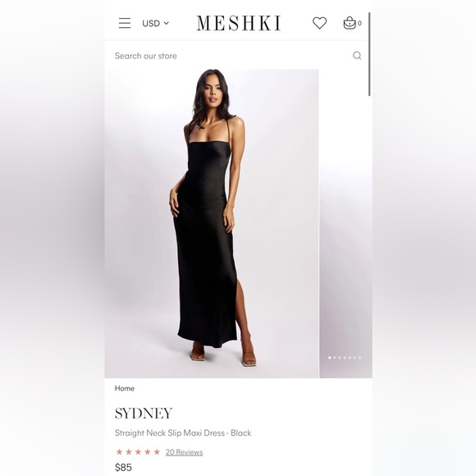Screen dimensions: 476x476
Task: Click the page vertical scrollbar thumb
Action: coord(369,54)
